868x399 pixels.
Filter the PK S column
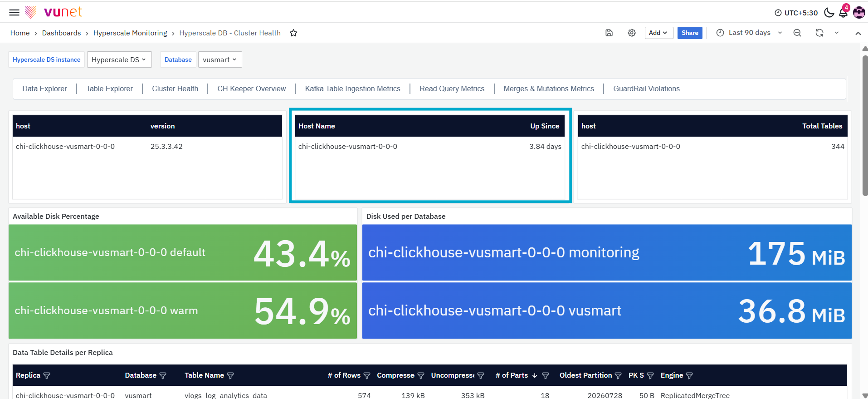pos(650,376)
